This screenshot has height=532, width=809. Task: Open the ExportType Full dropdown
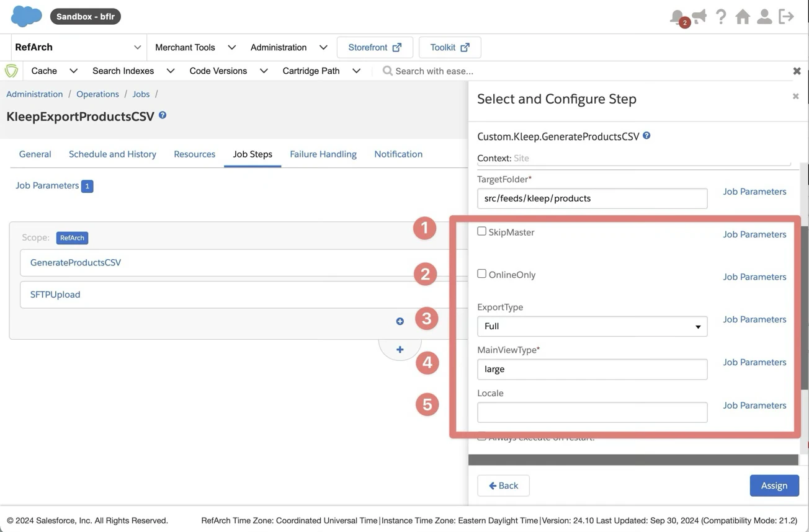coord(592,326)
